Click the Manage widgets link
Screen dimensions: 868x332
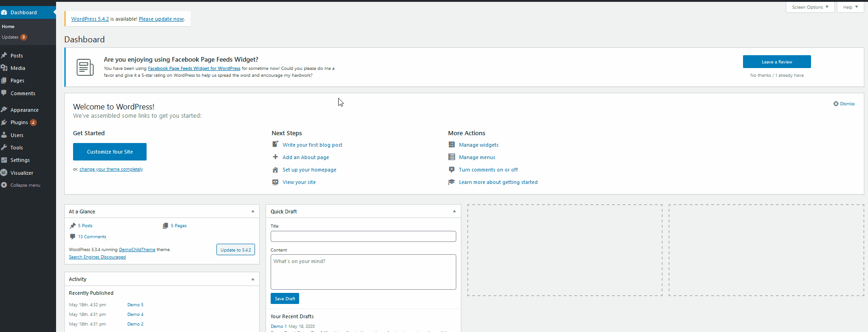pos(479,145)
